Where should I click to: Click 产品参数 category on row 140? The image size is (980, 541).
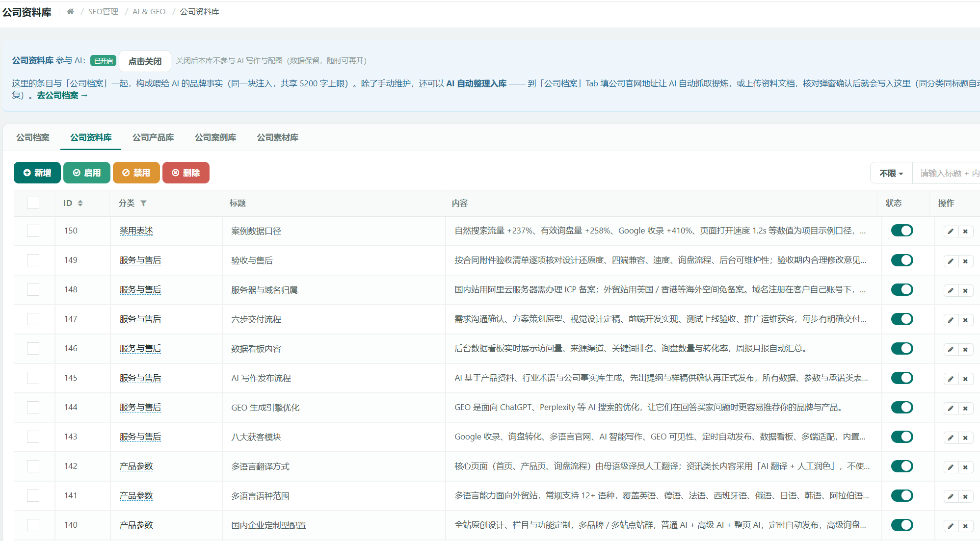click(x=136, y=525)
